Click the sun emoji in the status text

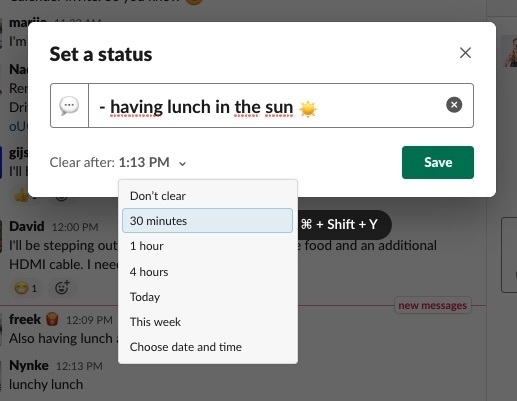tap(308, 108)
